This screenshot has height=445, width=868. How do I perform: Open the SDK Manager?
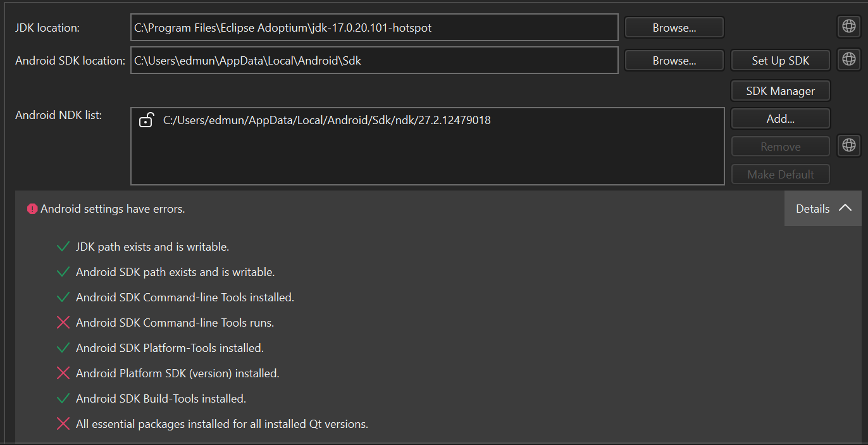(x=780, y=91)
